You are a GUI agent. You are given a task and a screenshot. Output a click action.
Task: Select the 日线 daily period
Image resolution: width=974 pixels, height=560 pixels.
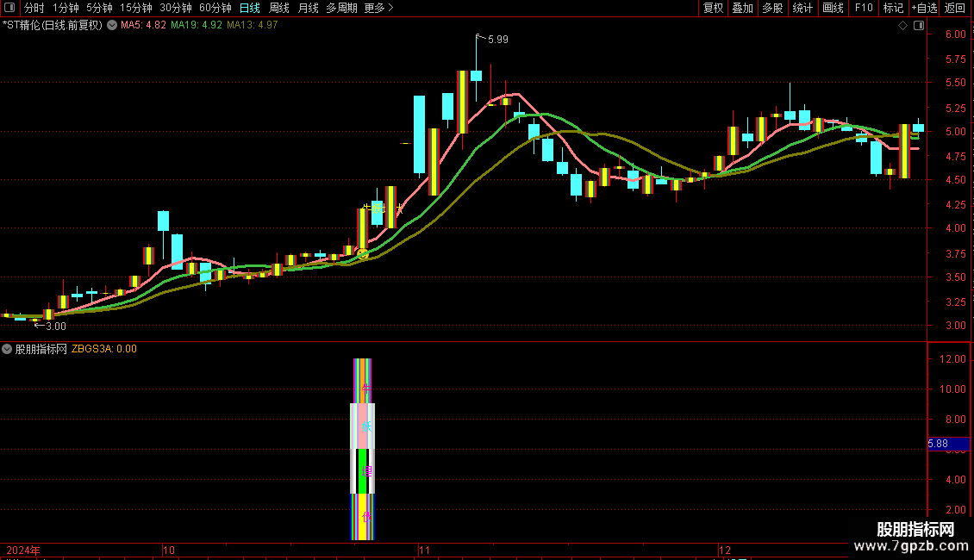click(x=250, y=8)
